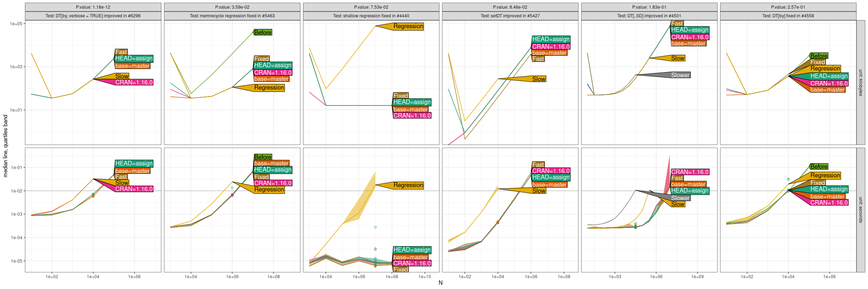Select 'Test: setDT improved in #5427' title

click(x=510, y=16)
